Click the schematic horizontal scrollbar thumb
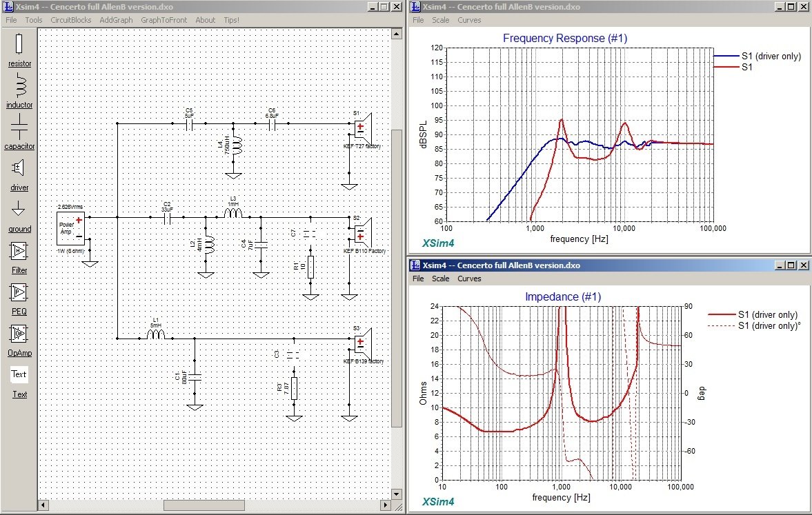Image resolution: width=812 pixels, height=515 pixels. pos(203,505)
